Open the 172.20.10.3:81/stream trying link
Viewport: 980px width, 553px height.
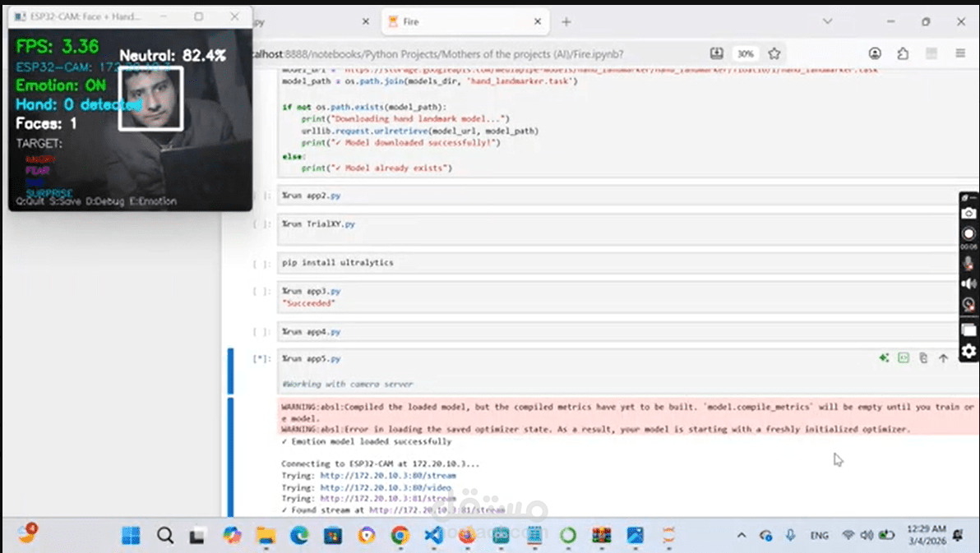click(388, 499)
